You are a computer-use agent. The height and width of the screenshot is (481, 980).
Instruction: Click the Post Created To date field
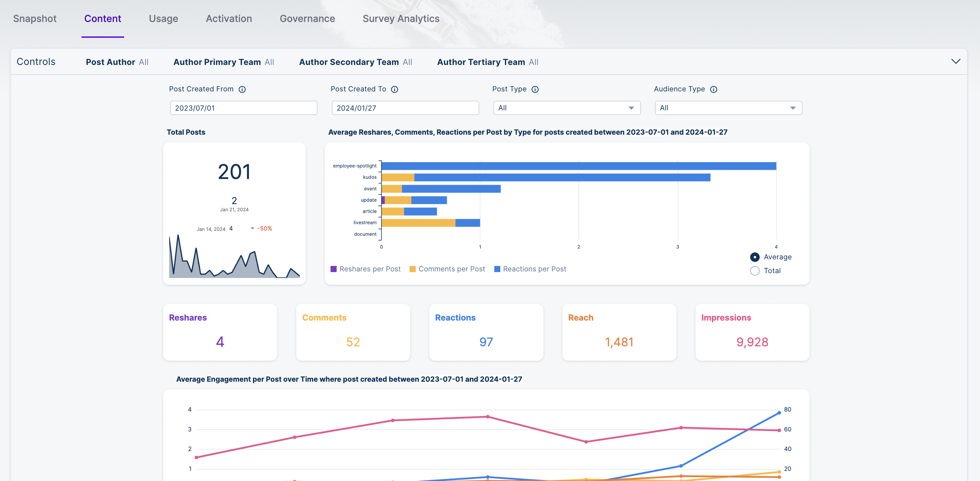click(x=405, y=108)
